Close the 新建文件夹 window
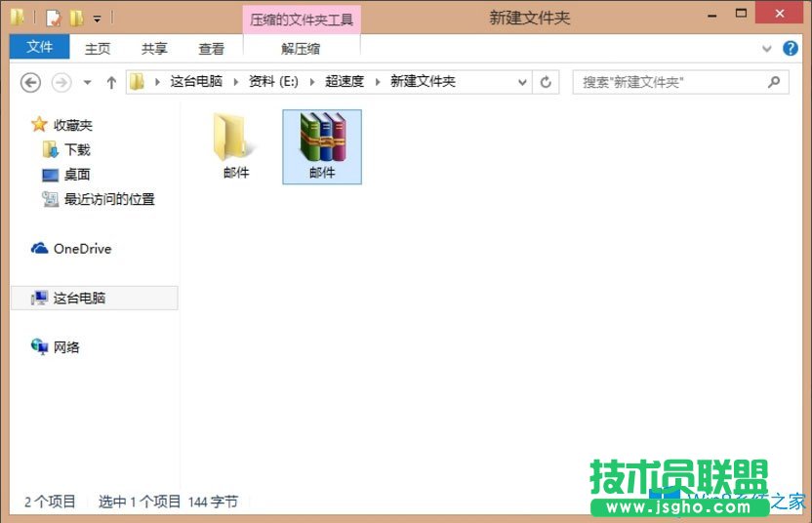 click(x=780, y=13)
